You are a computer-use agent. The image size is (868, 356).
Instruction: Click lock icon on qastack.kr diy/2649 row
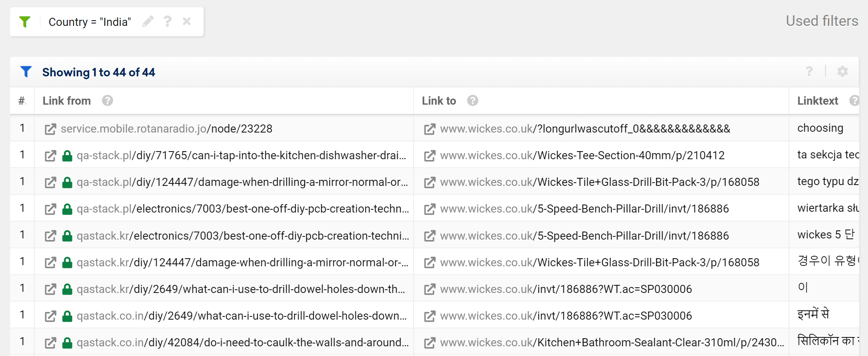coord(67,289)
